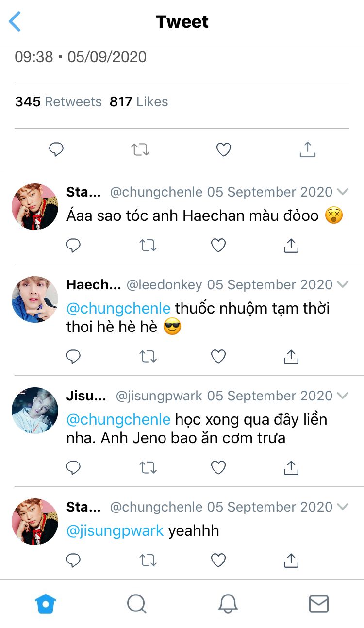This screenshot has height=628, width=364.
Task: Switch to the Home tab
Action: [x=46, y=604]
